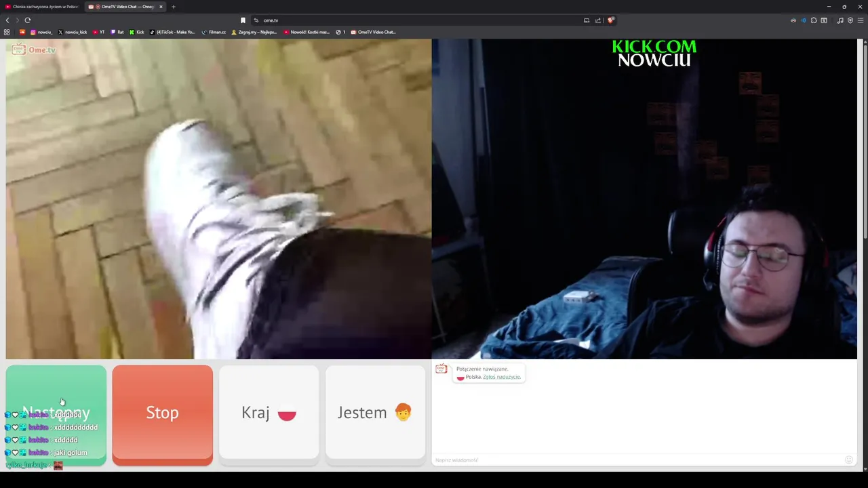Click the share page icon
This screenshot has width=868, height=488.
pyautogui.click(x=598, y=20)
